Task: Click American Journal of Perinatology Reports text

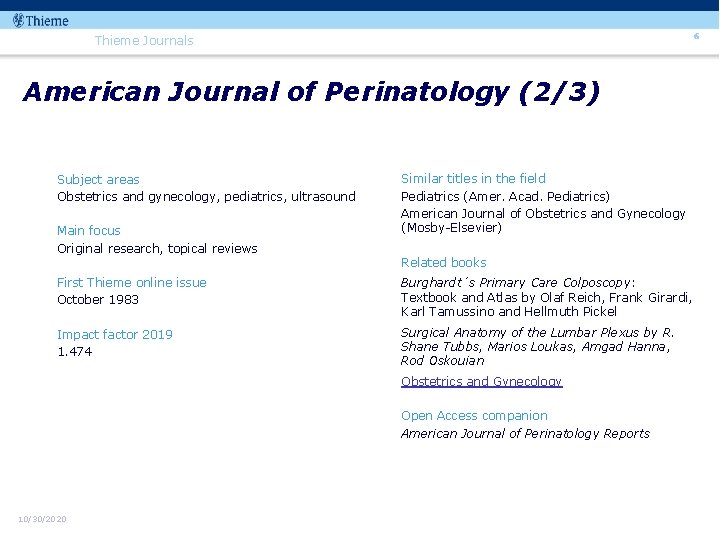Action: tap(525, 433)
